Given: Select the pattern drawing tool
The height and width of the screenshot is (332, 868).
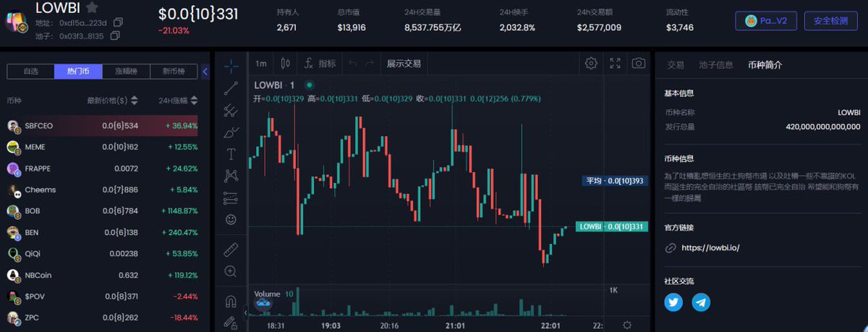Looking at the screenshot, I should pos(231,175).
